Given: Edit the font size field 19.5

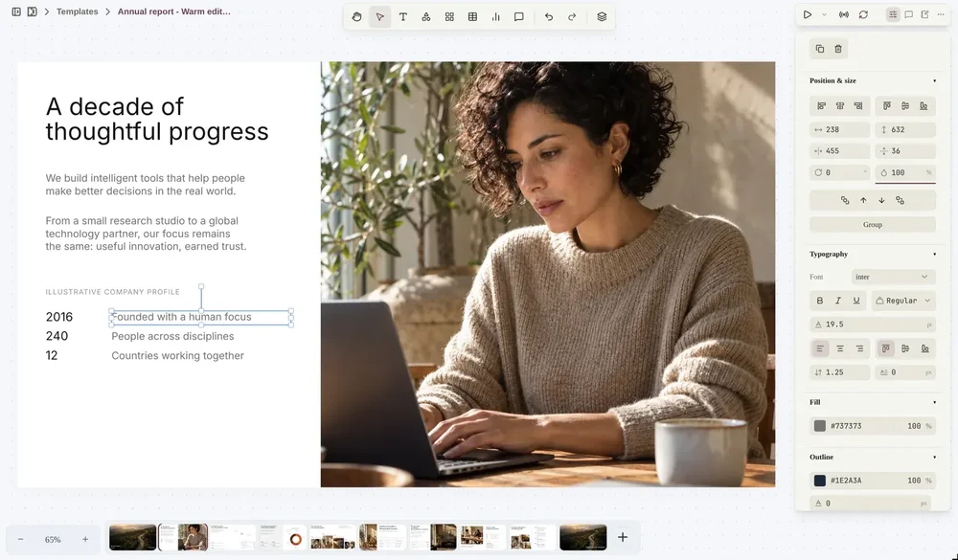Looking at the screenshot, I should click(x=873, y=325).
